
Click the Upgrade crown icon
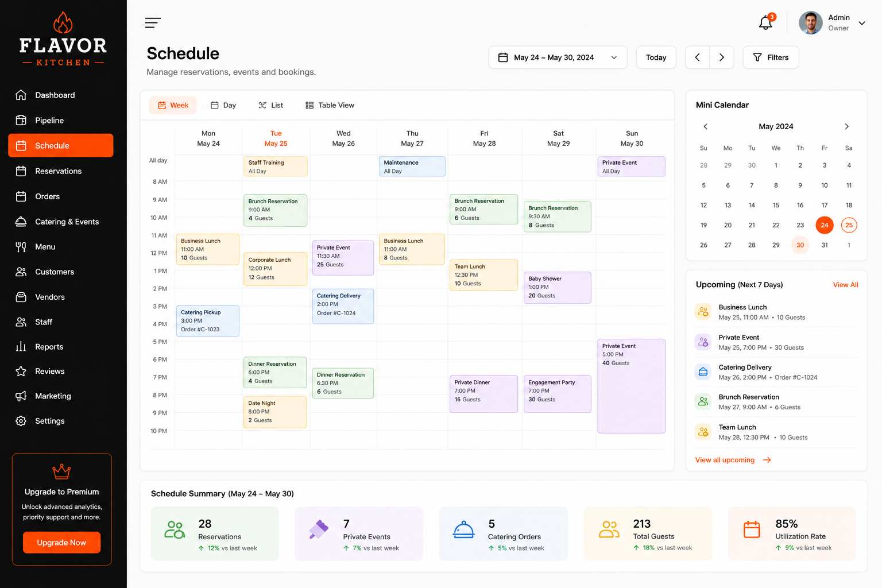pos(61,471)
